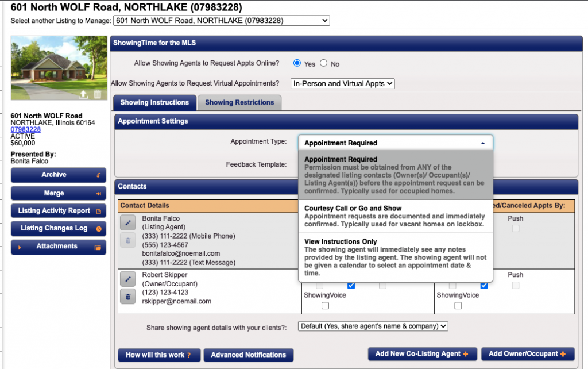Click rskipper@noemail.com email text
This screenshot has height=369, width=588.
[176, 301]
